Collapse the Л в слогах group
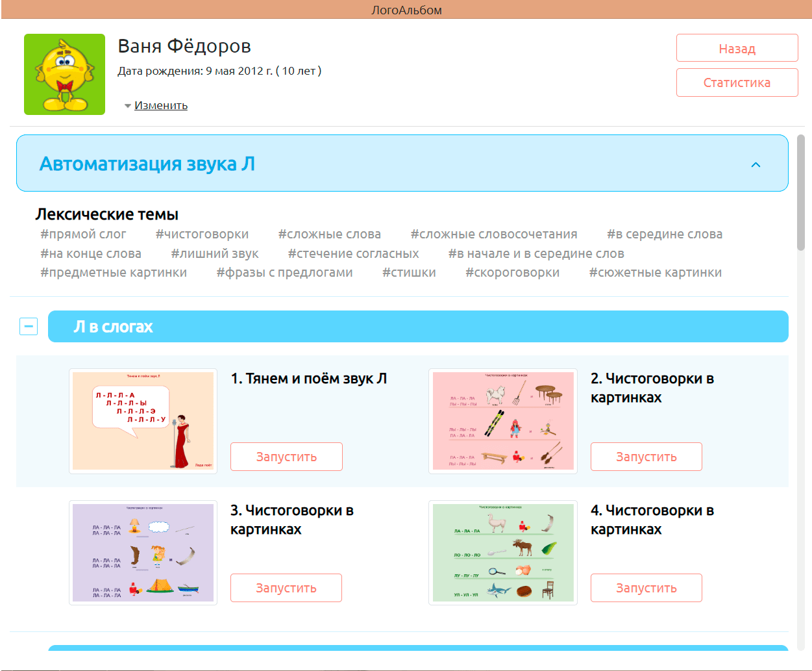 tap(29, 326)
